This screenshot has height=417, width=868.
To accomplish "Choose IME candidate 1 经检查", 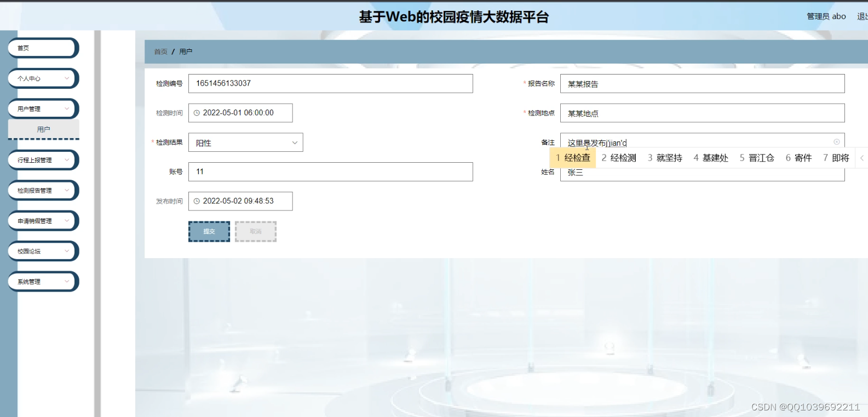I will (x=573, y=158).
